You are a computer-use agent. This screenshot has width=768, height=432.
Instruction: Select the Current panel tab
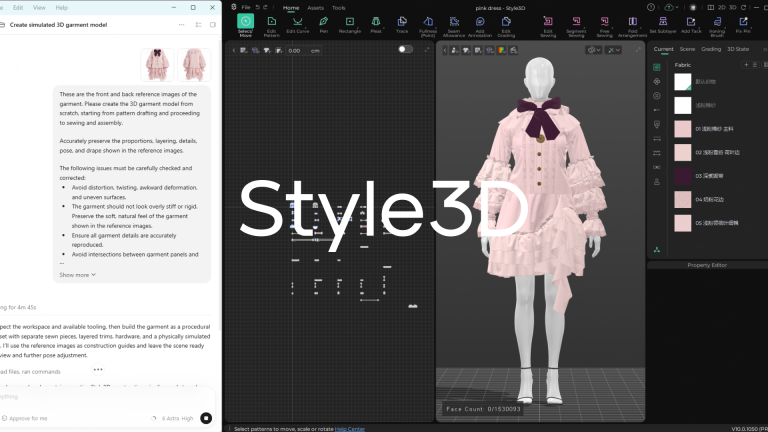[663, 49]
